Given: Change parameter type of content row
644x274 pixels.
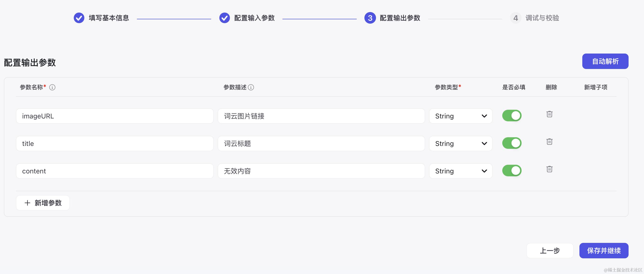Looking at the screenshot, I should coord(461,171).
